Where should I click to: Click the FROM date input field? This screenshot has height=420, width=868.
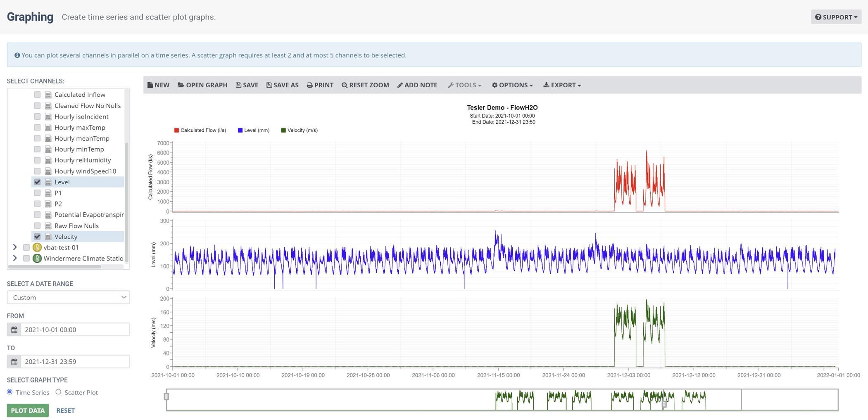[75, 330]
